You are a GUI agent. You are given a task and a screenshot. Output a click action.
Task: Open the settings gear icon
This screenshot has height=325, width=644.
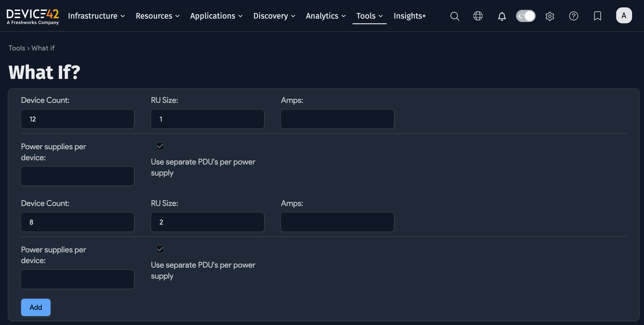click(550, 16)
